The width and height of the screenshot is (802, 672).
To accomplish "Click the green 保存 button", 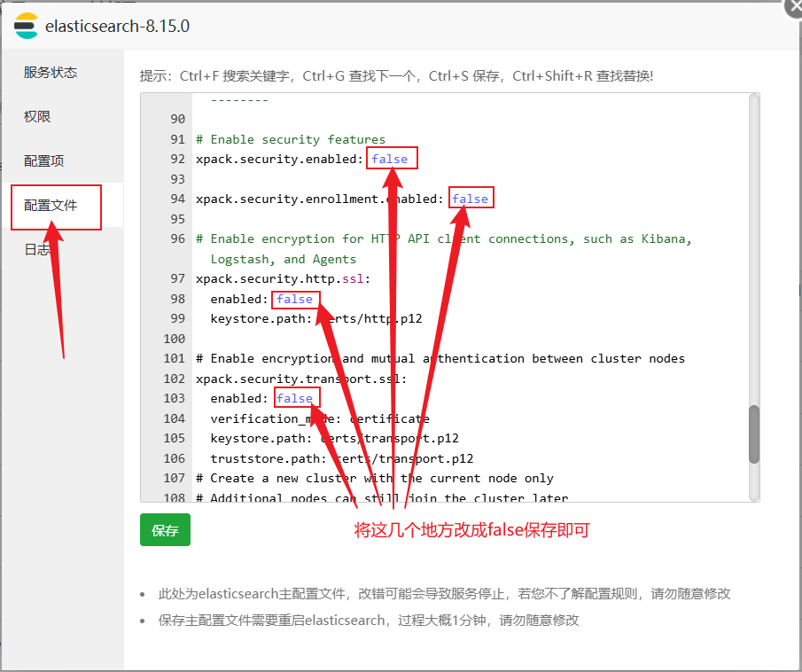I will (x=165, y=530).
